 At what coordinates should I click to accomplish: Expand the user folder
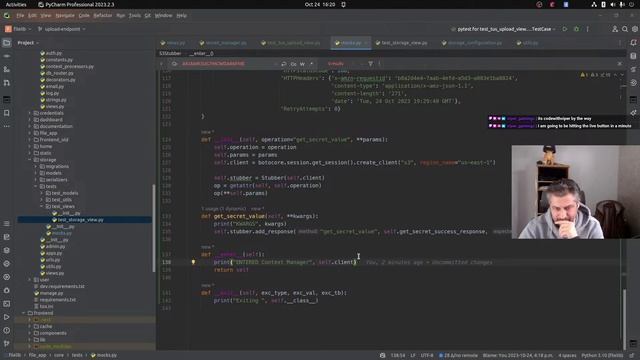point(30,280)
